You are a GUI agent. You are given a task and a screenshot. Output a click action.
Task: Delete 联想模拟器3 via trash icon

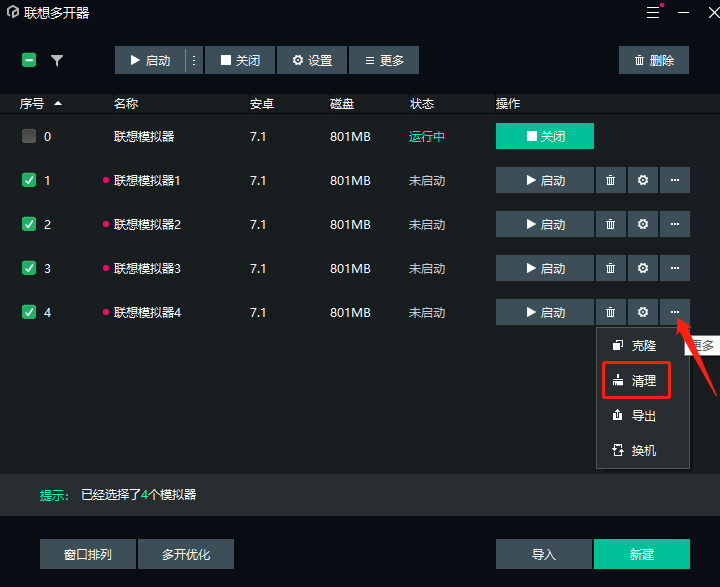pyautogui.click(x=610, y=268)
